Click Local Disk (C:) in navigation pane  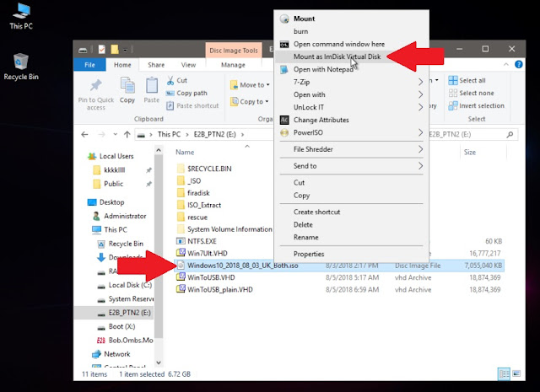click(125, 285)
